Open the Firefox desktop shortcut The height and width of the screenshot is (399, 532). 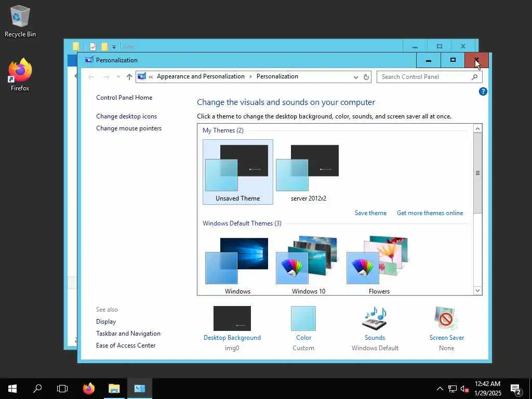pos(20,75)
